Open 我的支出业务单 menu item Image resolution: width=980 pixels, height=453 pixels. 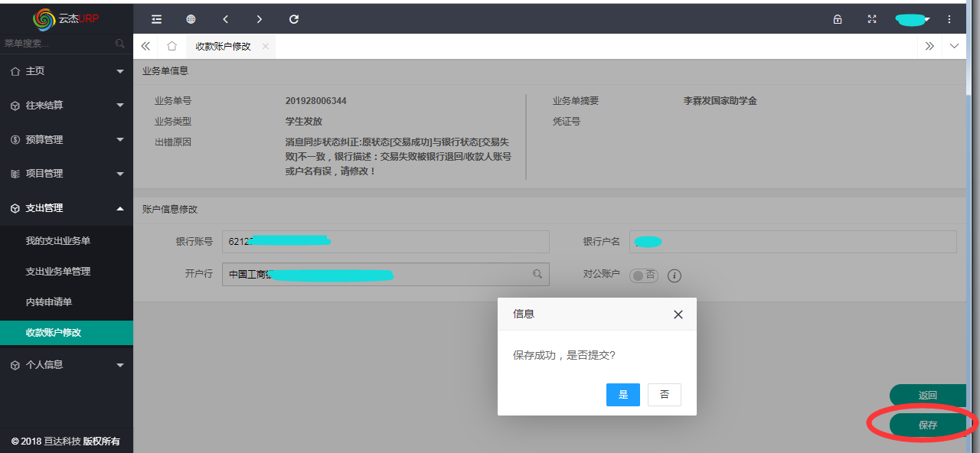(58, 241)
